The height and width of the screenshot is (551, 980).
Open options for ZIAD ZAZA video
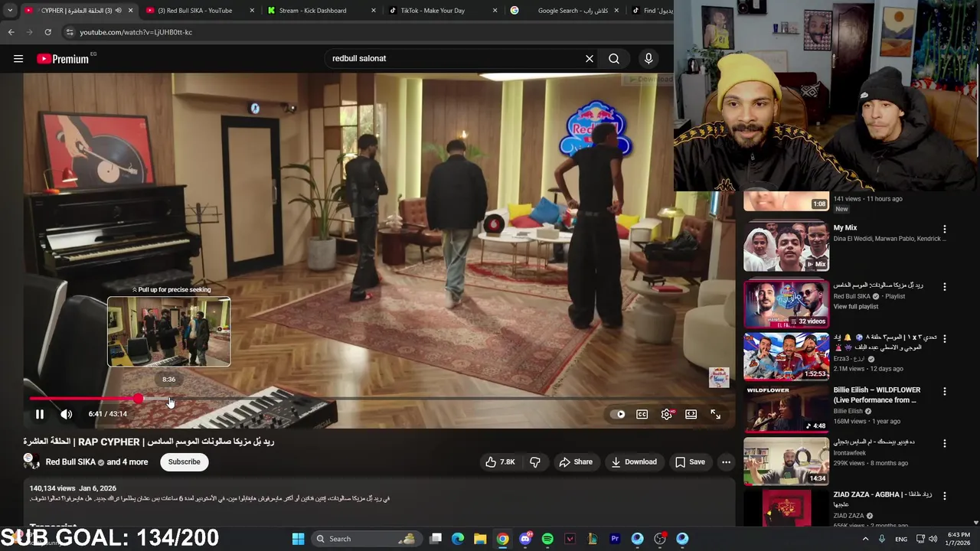coord(944,495)
